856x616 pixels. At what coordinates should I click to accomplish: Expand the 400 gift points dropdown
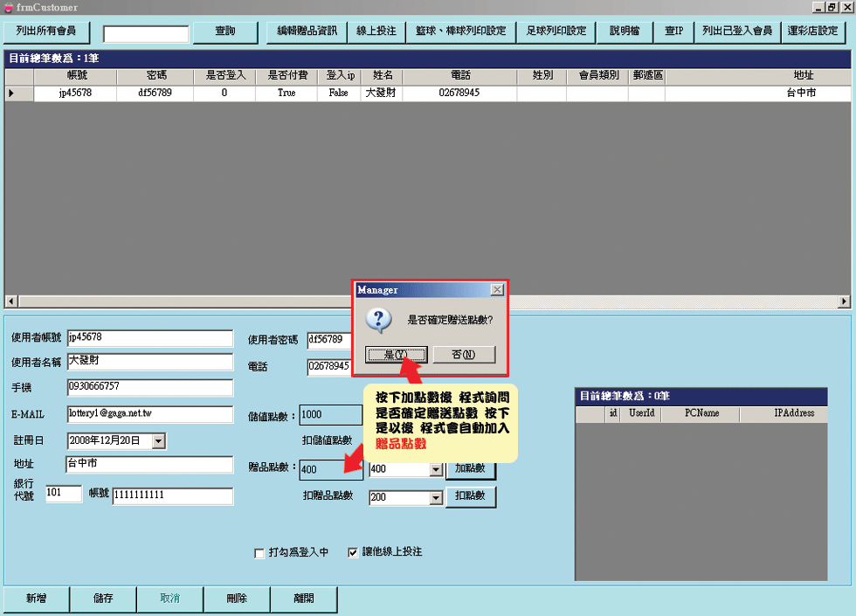[436, 470]
